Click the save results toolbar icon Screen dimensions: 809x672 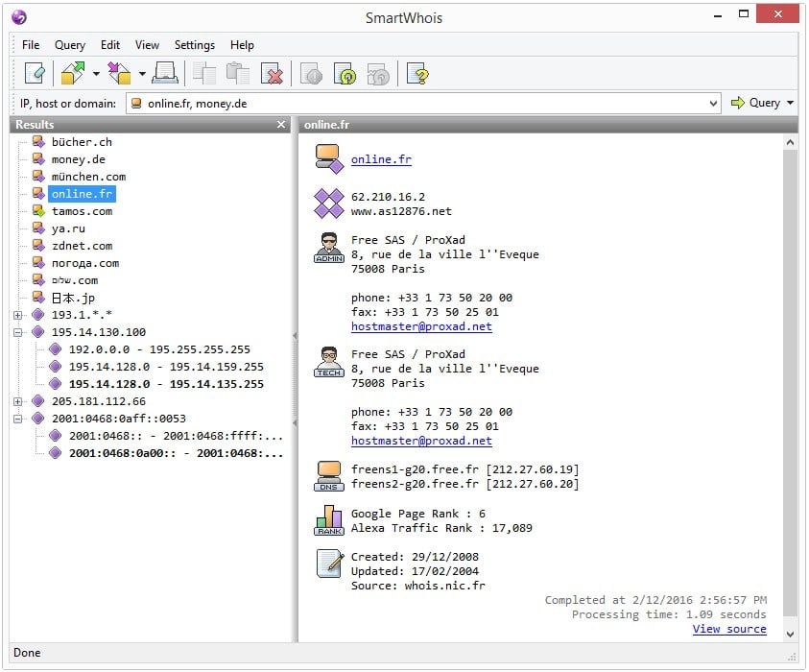[x=120, y=73]
